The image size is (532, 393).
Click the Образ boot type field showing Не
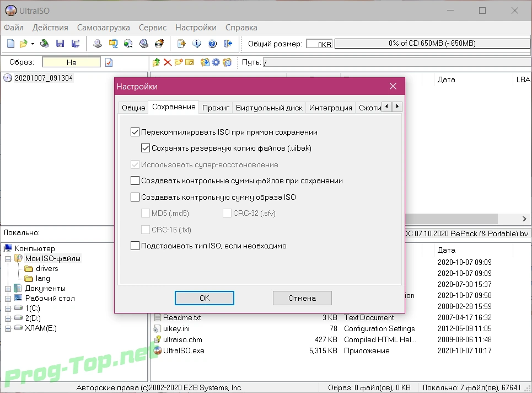coord(72,62)
